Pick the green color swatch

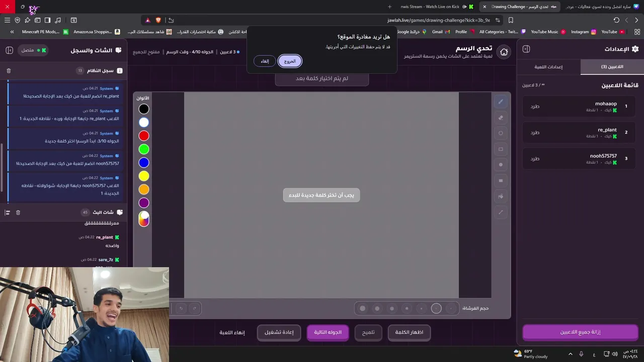(x=144, y=149)
